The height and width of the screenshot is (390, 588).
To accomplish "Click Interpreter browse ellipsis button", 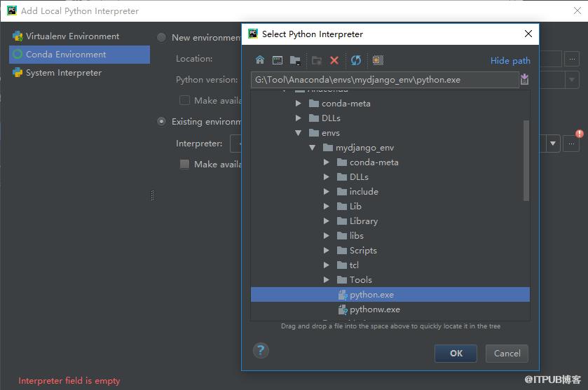I will (571, 144).
